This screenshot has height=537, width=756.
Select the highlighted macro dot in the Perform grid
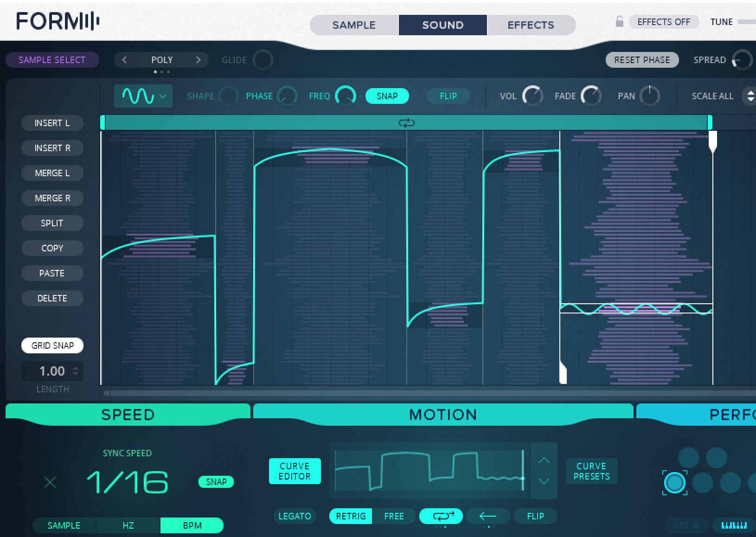675,482
